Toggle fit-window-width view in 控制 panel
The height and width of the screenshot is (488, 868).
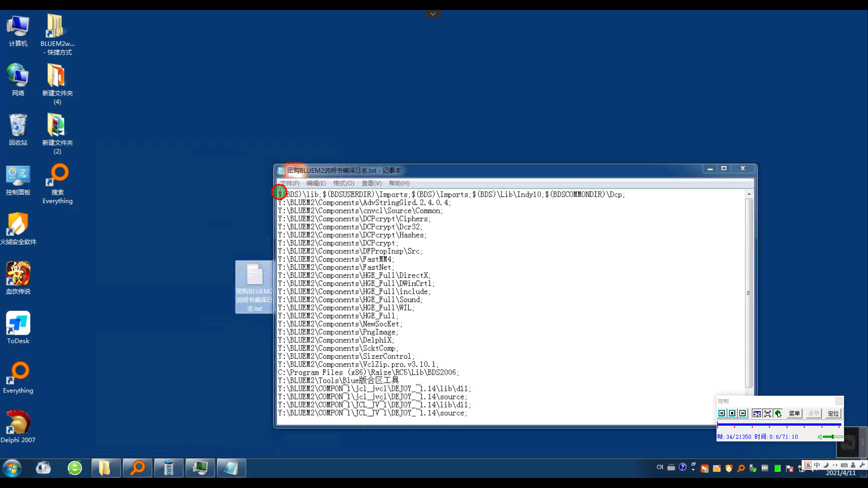pyautogui.click(x=757, y=413)
